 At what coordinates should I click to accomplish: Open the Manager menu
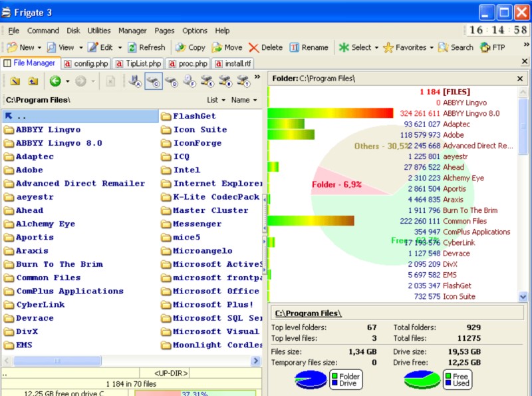click(132, 31)
